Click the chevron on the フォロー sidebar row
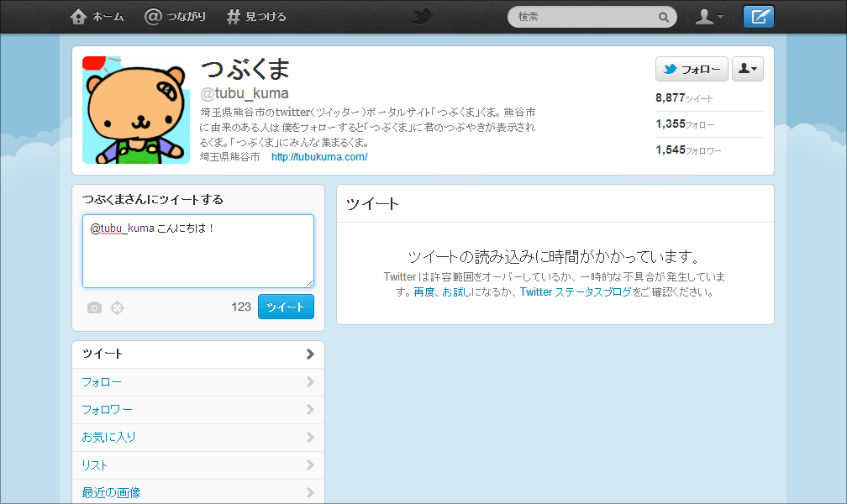The width and height of the screenshot is (847, 504). tap(310, 382)
